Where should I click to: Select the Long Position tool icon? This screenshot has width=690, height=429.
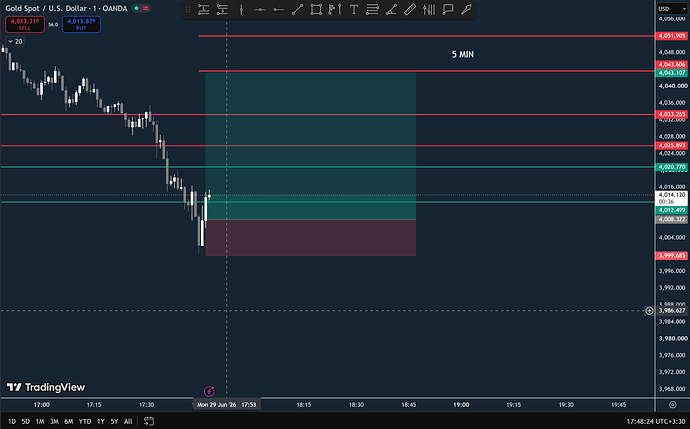[x=203, y=9]
